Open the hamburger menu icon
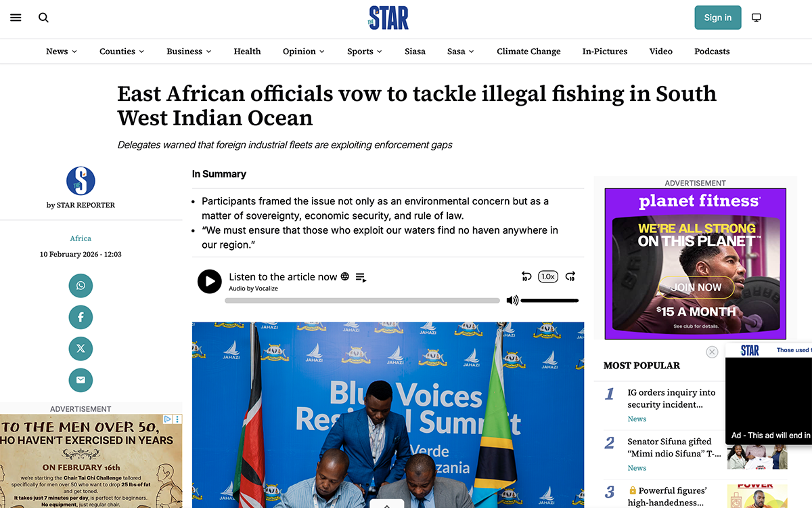 click(x=16, y=18)
